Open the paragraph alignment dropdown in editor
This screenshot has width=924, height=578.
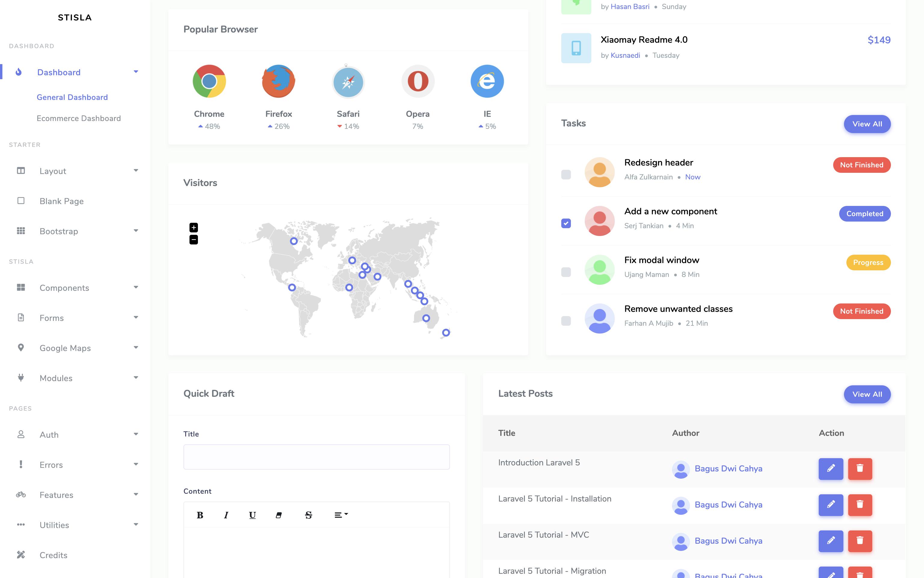341,515
